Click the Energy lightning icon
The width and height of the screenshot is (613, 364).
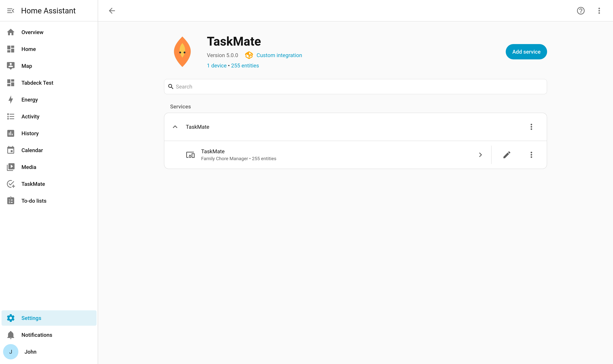tap(11, 100)
